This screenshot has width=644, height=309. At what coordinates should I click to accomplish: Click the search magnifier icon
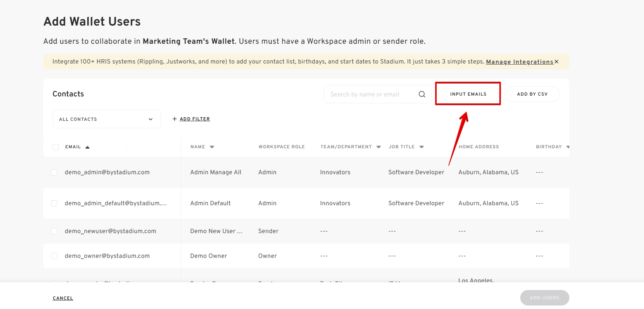(422, 94)
